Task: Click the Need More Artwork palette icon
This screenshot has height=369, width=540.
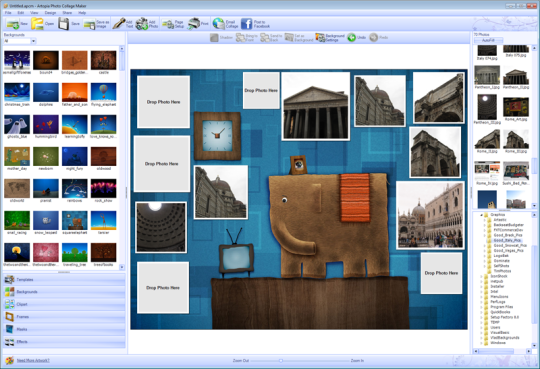Action: coord(9,360)
